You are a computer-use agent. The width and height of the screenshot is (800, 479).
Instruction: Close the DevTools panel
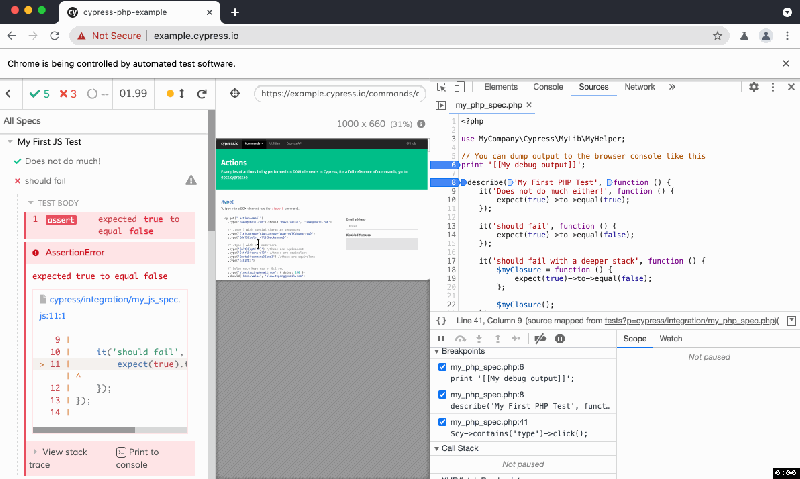[x=791, y=87]
